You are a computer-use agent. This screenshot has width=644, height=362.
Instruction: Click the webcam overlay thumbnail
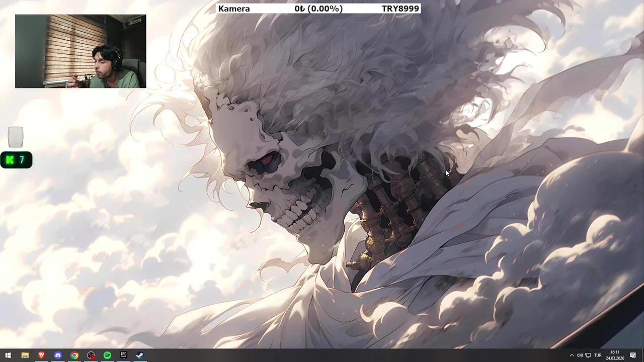(80, 51)
